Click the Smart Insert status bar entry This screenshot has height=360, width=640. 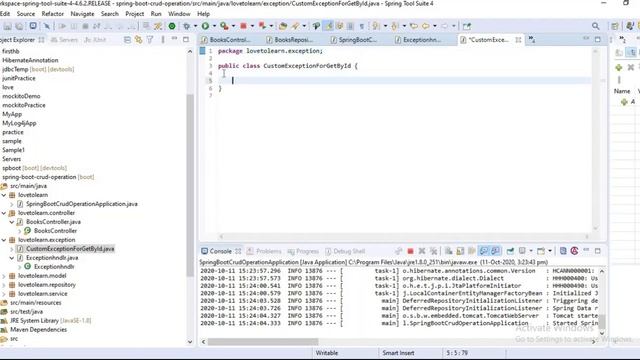tap(398, 353)
